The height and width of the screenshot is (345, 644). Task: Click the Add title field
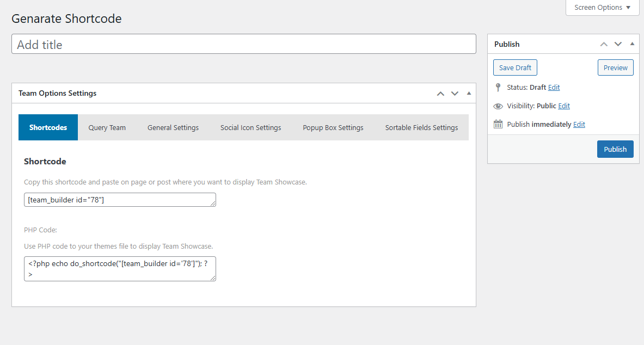pyautogui.click(x=243, y=44)
